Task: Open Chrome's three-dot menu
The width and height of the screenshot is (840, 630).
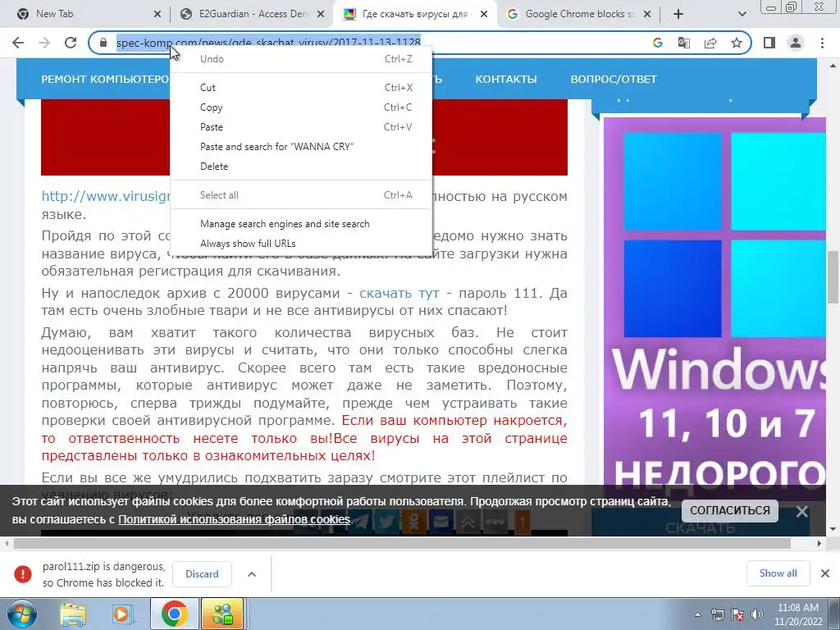Action: coord(822,43)
